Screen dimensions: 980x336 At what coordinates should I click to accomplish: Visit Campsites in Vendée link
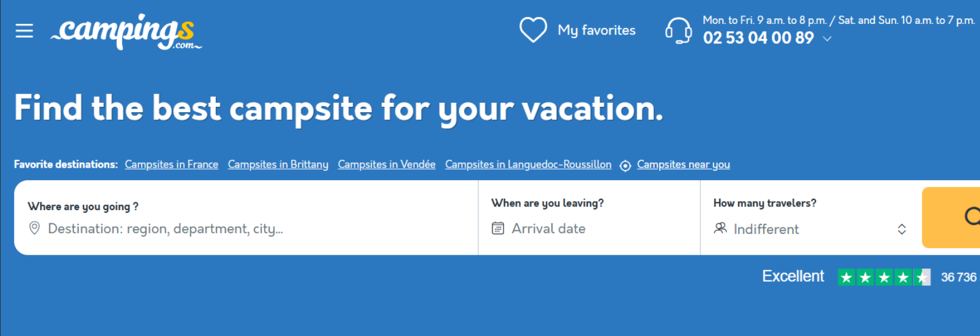pyautogui.click(x=386, y=165)
